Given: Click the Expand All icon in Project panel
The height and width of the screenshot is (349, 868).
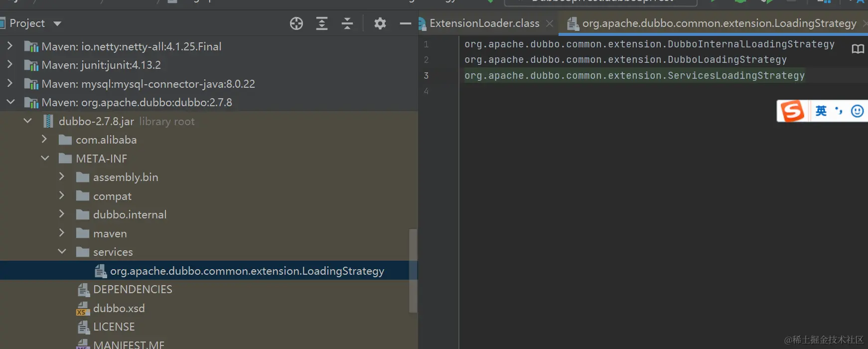Looking at the screenshot, I should click(x=322, y=23).
